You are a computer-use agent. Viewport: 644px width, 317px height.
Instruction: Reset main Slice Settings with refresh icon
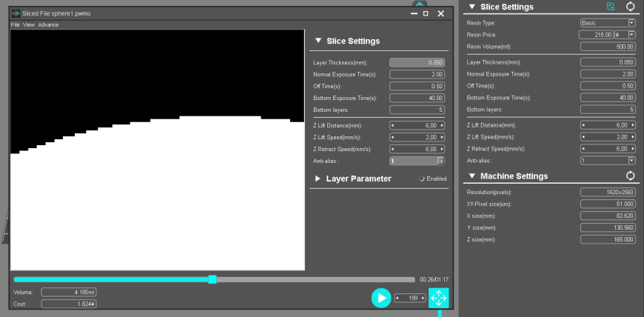(630, 6)
